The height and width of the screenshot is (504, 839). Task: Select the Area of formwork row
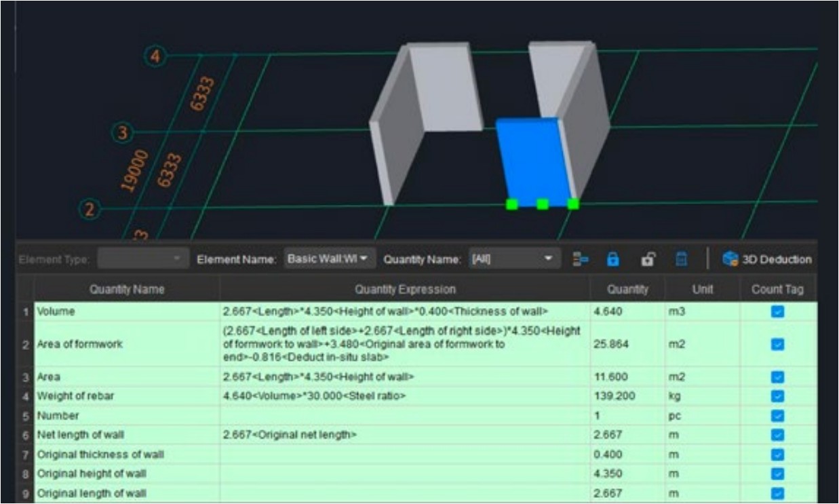126,345
